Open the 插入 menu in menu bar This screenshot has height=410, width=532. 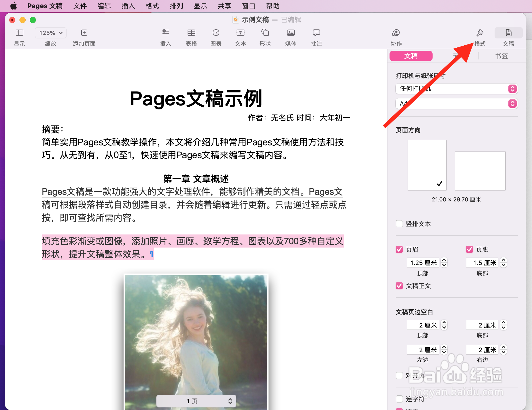point(128,6)
